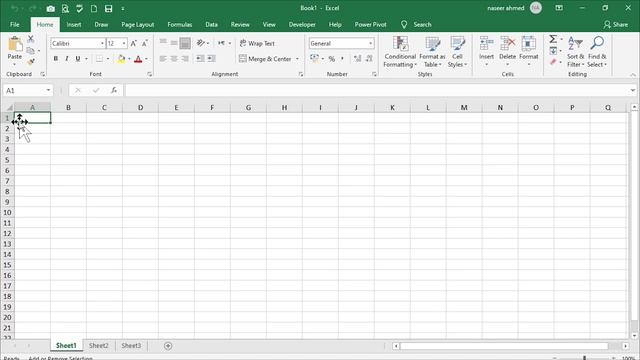This screenshot has width=640, height=360.
Task: Bottom align cell contents
Action: coord(185,43)
